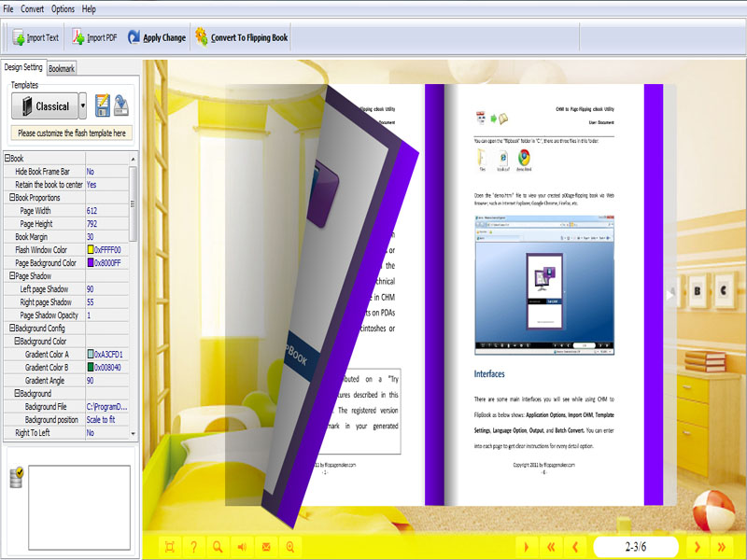Image resolution: width=747 pixels, height=560 pixels.
Task: Open the template dropdown arrow next to Classical
Action: 83,105
